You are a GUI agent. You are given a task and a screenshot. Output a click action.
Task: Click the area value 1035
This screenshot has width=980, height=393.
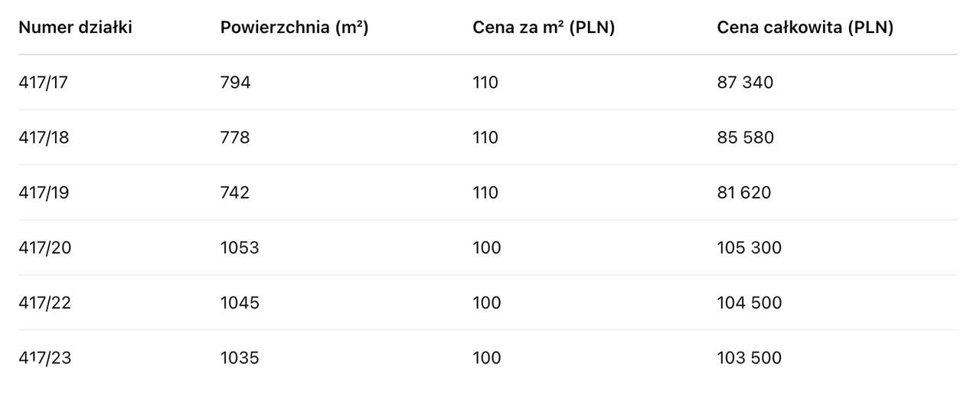pos(240,358)
